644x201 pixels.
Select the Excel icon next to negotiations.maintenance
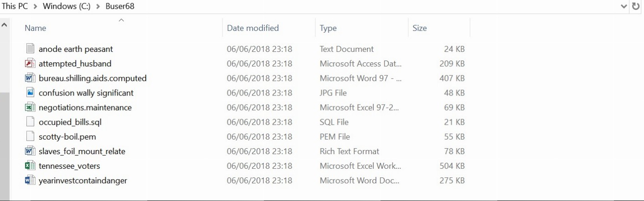tap(30, 107)
